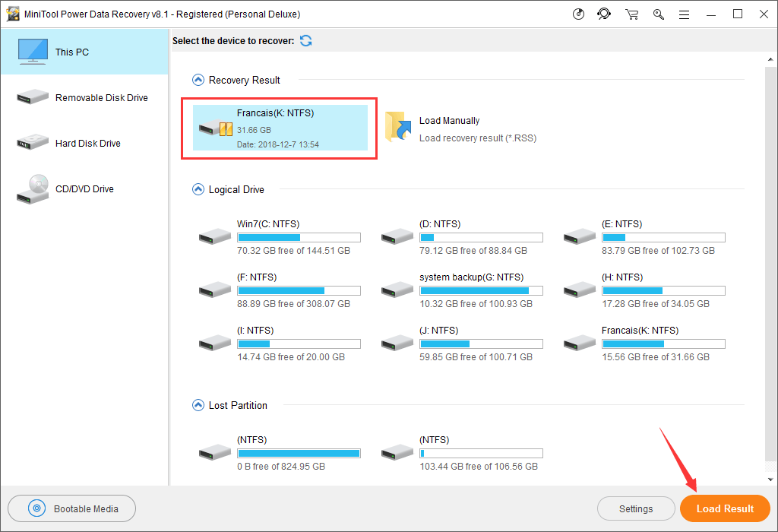Click Load recovery result (*.RSS) text

[478, 138]
